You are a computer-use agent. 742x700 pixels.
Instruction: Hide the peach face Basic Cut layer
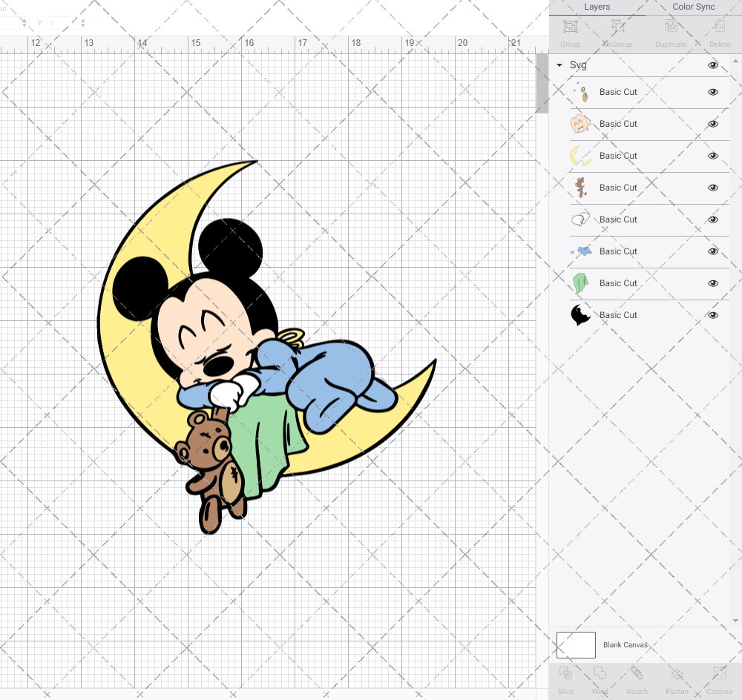pyautogui.click(x=712, y=124)
